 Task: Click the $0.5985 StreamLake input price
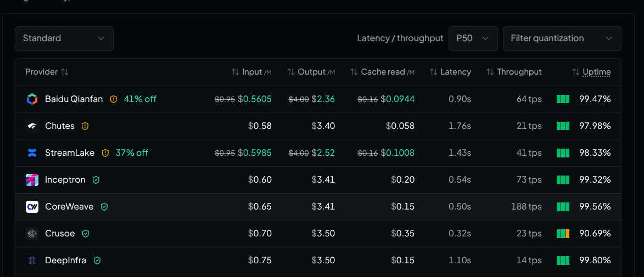[255, 153]
